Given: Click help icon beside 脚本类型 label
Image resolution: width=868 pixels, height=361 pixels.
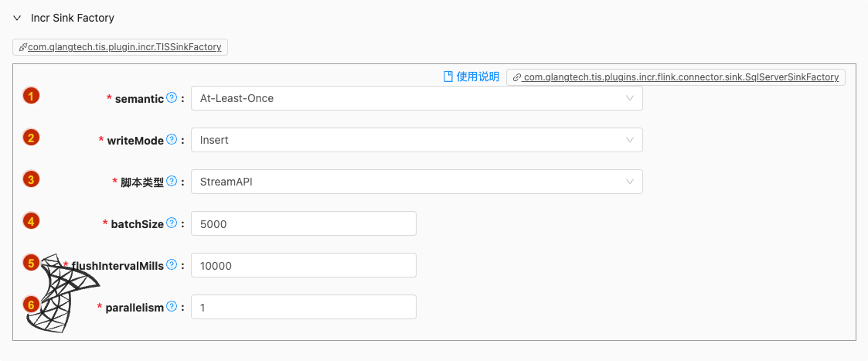Looking at the screenshot, I should [172, 182].
